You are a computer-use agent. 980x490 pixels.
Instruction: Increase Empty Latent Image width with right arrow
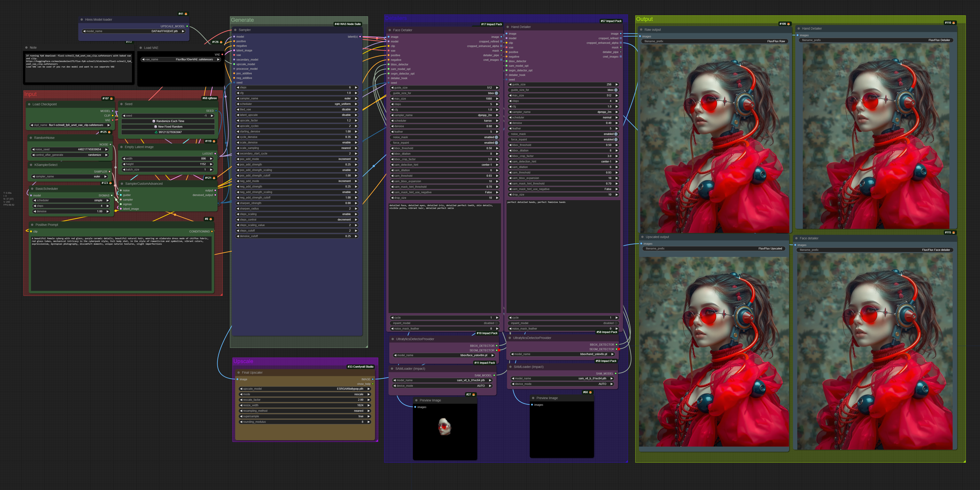211,159
